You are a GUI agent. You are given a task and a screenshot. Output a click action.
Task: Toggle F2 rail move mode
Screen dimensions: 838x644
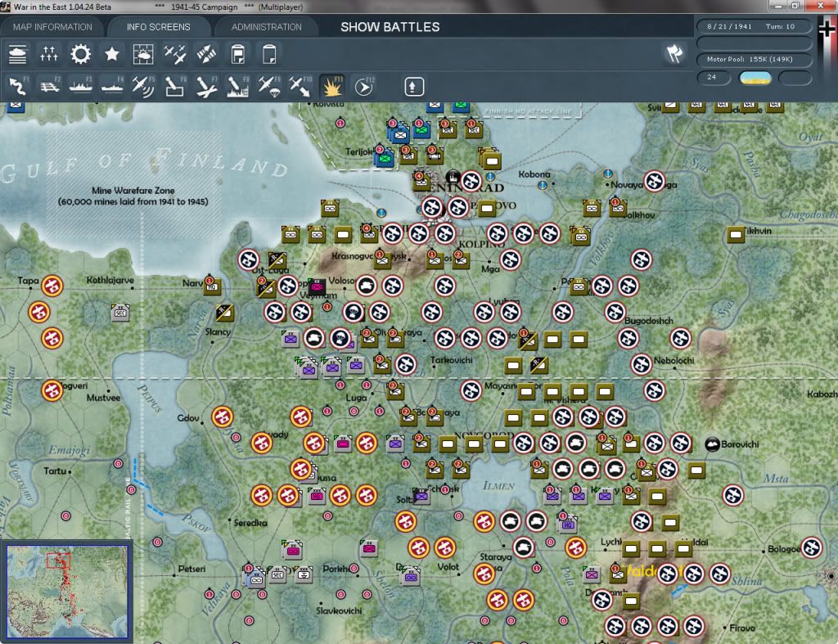[49, 87]
